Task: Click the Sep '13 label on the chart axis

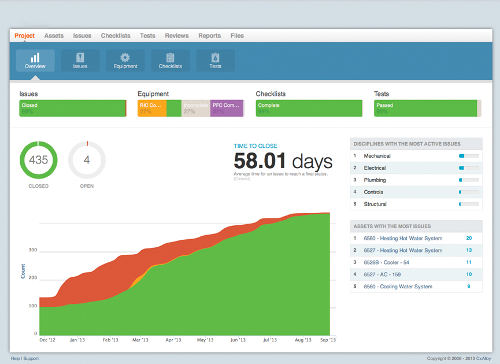Action: coord(328,340)
